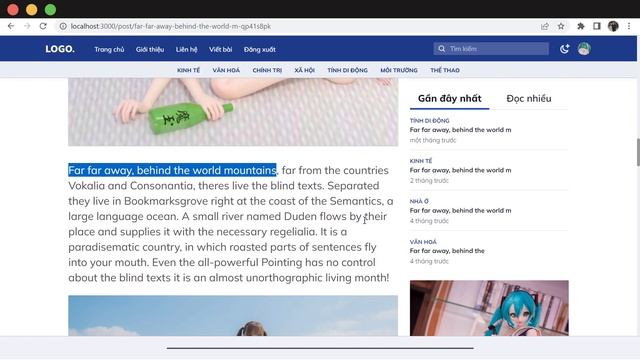Switch to Gần đây nhất tab
This screenshot has height=360, width=640.
coord(449,98)
